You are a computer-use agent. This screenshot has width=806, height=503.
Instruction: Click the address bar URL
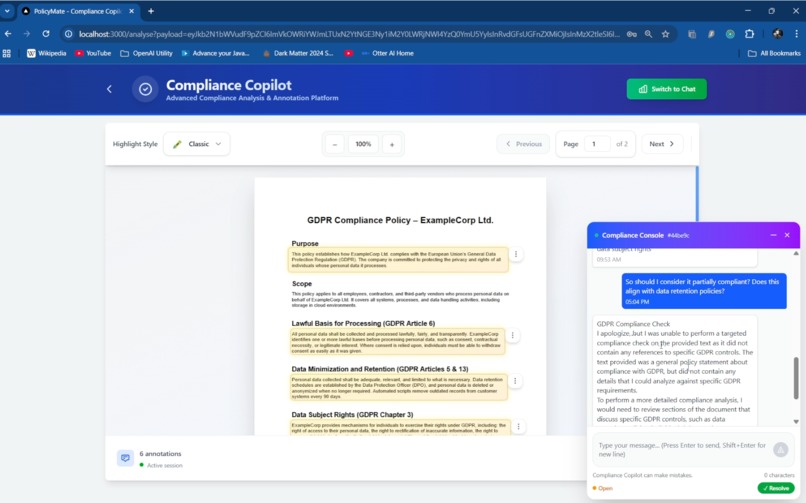(349, 34)
